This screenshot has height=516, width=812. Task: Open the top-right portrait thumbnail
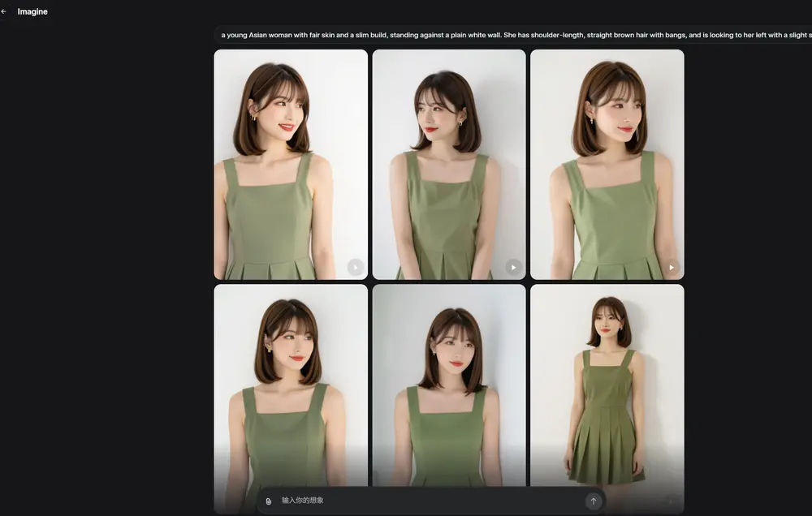point(607,164)
